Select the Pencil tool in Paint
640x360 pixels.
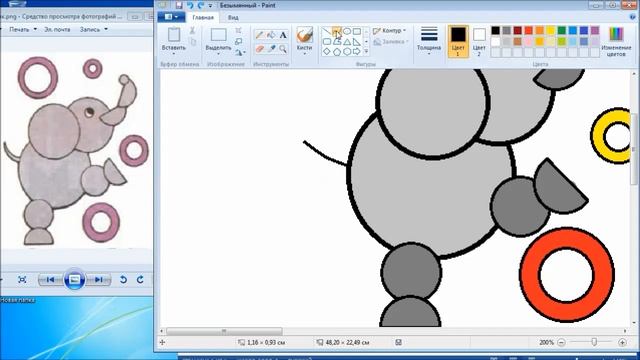pyautogui.click(x=260, y=35)
